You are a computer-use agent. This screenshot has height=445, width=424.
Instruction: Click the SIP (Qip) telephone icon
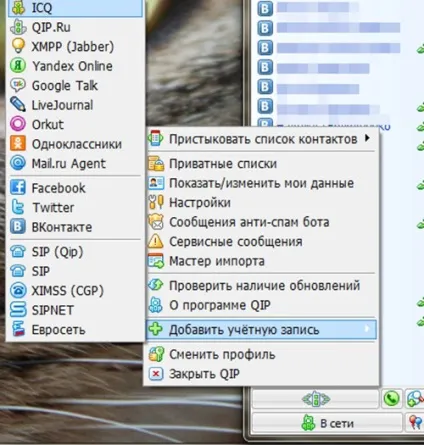[18, 252]
